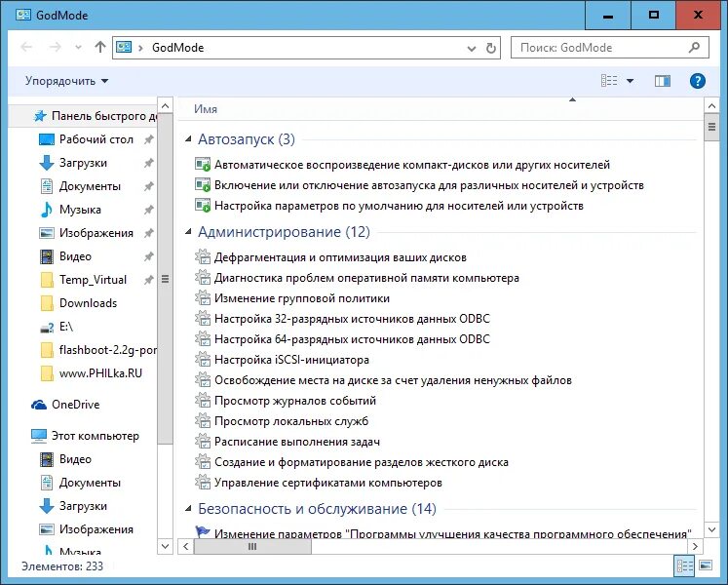
Task: Click icon of Диагностика проблем оперативной памяти
Action: coord(203,278)
